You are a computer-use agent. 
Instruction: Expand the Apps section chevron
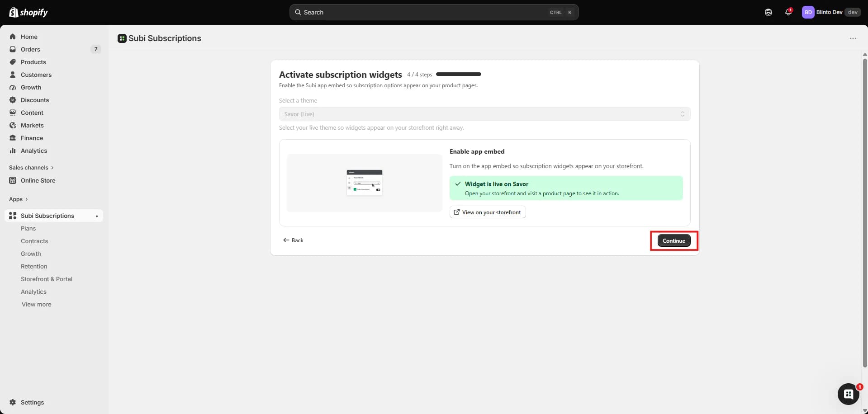coord(27,199)
